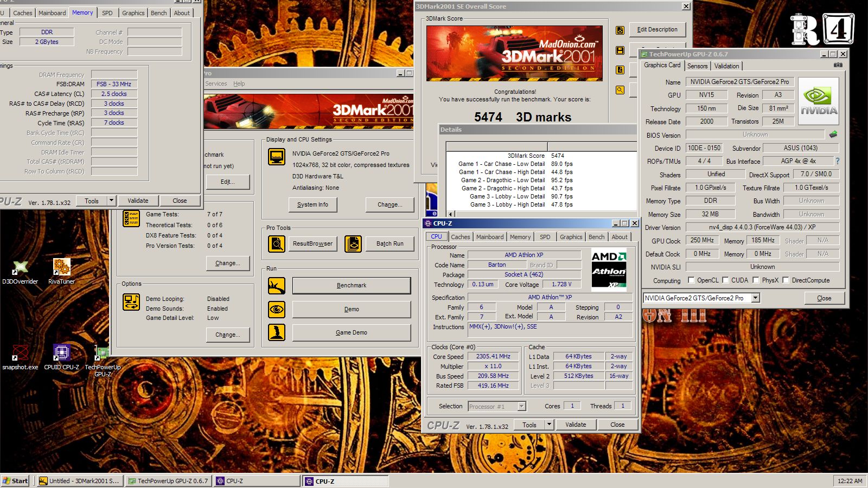Click Change button under Game Tests
Viewport: 868px width, 488px height.
click(x=228, y=263)
